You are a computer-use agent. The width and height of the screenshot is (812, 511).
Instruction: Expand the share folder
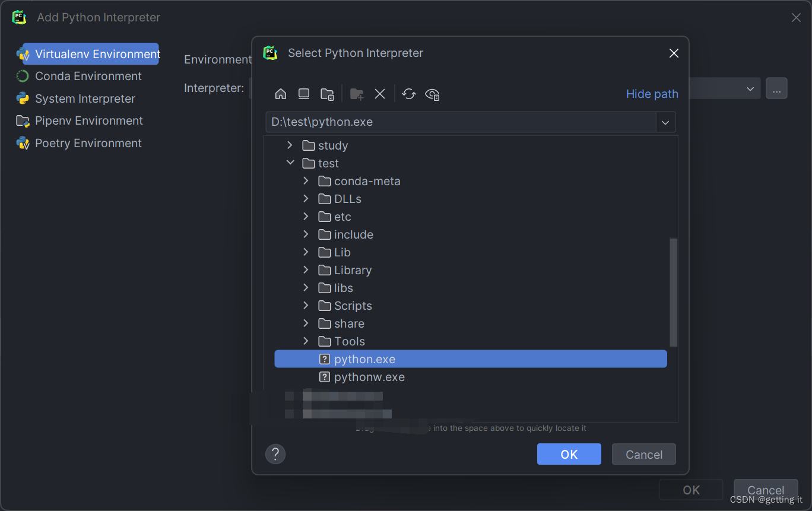click(306, 323)
